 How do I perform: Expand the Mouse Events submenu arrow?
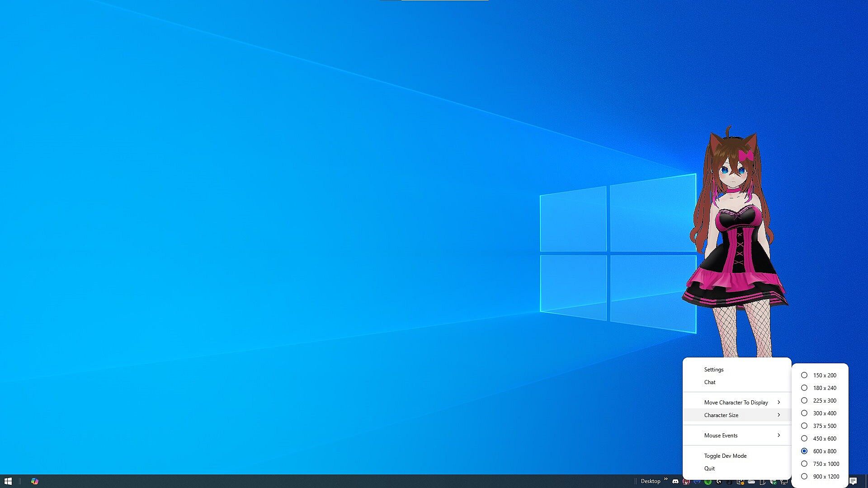(778, 436)
